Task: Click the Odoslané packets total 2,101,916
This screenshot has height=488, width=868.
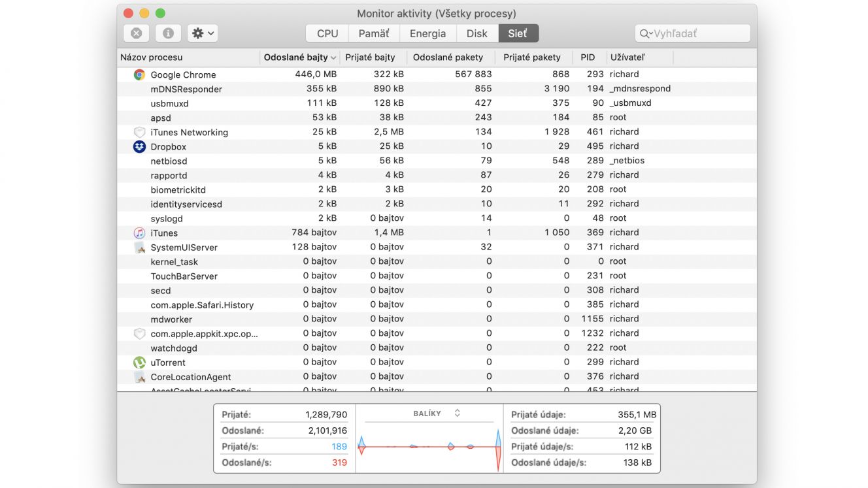Action: 326,431
